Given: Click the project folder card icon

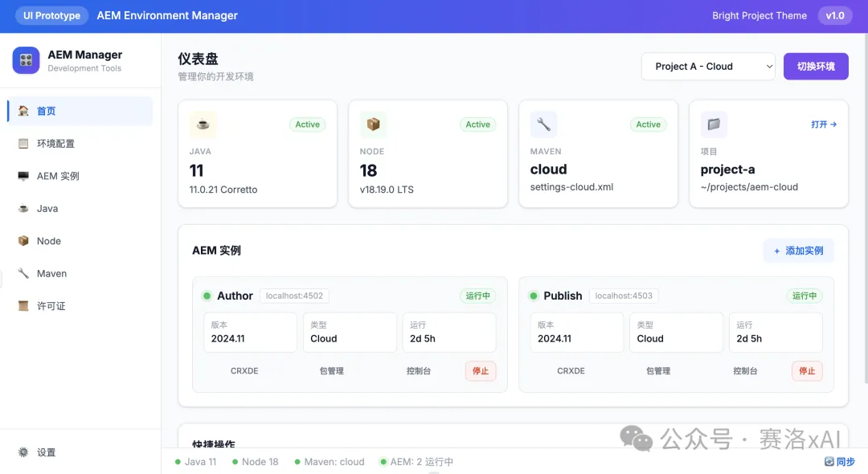Looking at the screenshot, I should click(x=714, y=125).
